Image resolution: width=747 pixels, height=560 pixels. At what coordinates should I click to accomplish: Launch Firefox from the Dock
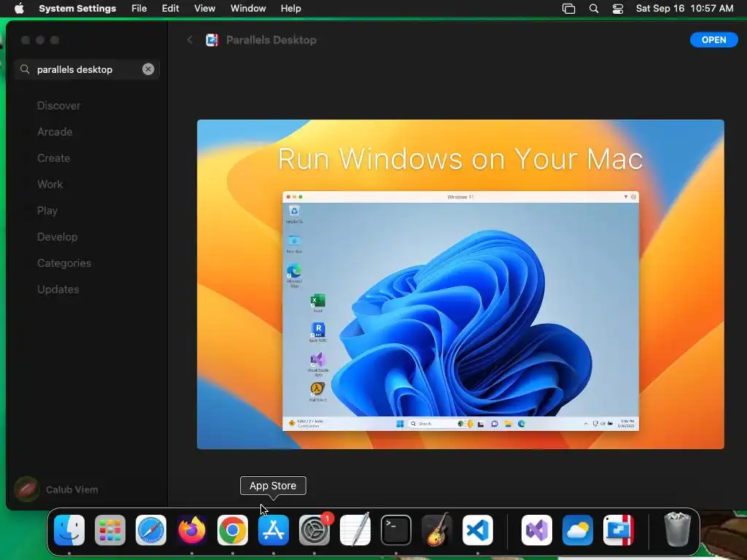coord(192,530)
